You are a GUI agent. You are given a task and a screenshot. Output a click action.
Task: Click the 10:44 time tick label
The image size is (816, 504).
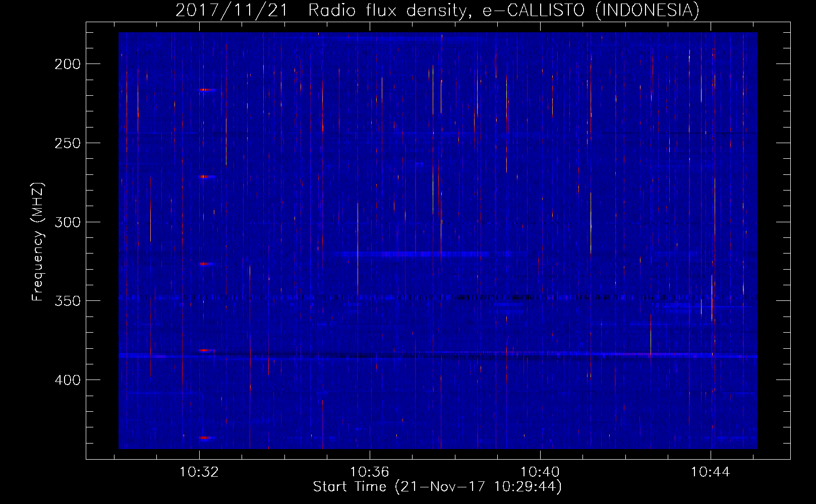click(711, 472)
